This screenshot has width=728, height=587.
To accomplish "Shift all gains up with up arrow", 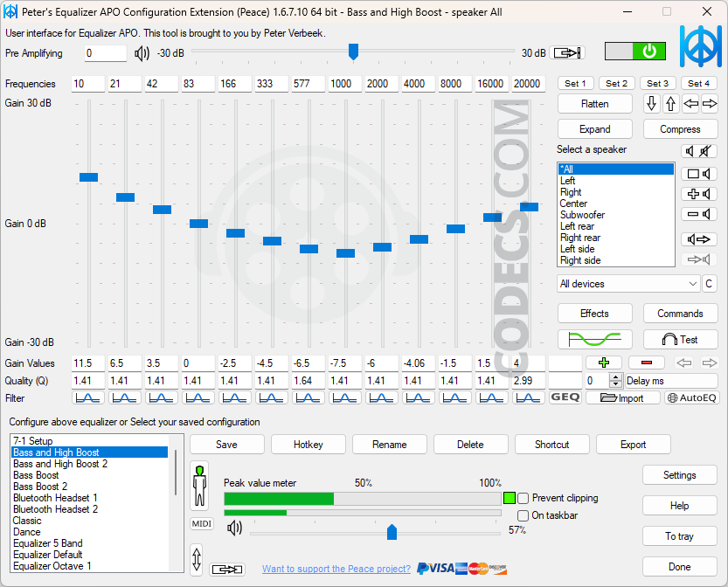I will pos(670,103).
